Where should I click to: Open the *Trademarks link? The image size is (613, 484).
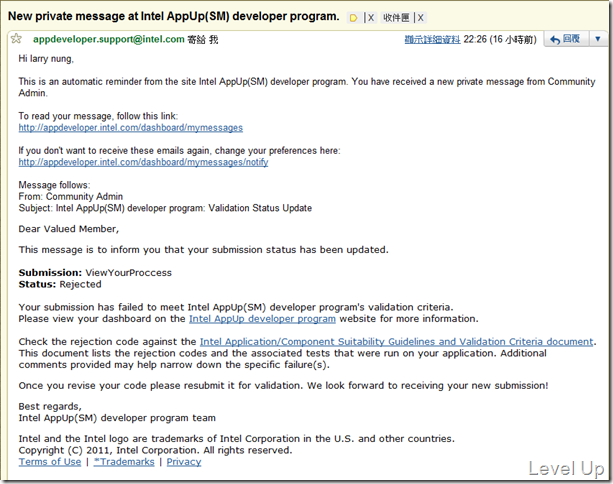(124, 462)
